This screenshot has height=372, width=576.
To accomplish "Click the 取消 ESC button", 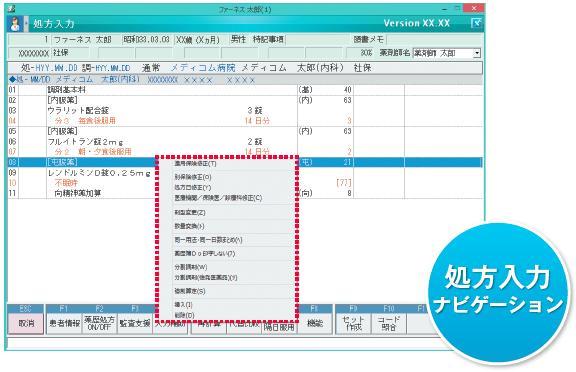I will coord(26,323).
